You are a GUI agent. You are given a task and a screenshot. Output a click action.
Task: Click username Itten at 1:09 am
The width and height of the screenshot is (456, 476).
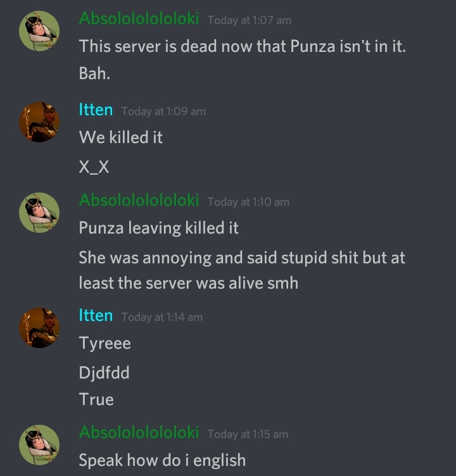coord(96,110)
